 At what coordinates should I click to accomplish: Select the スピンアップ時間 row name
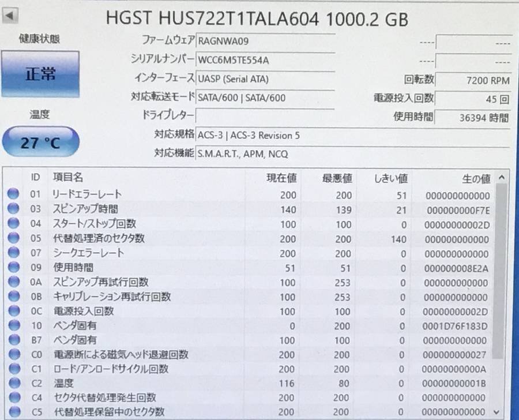(85, 209)
